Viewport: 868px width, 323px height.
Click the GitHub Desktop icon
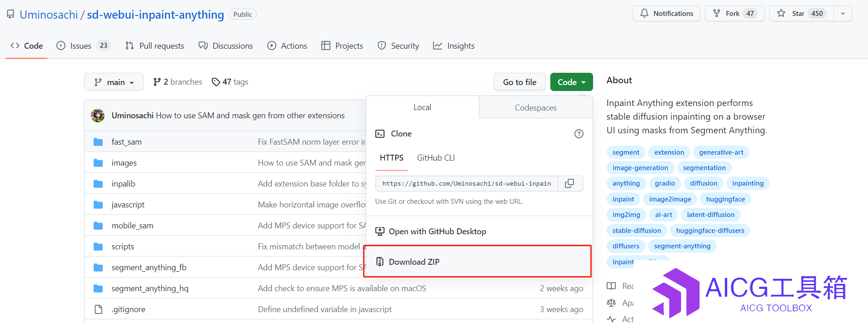(380, 231)
